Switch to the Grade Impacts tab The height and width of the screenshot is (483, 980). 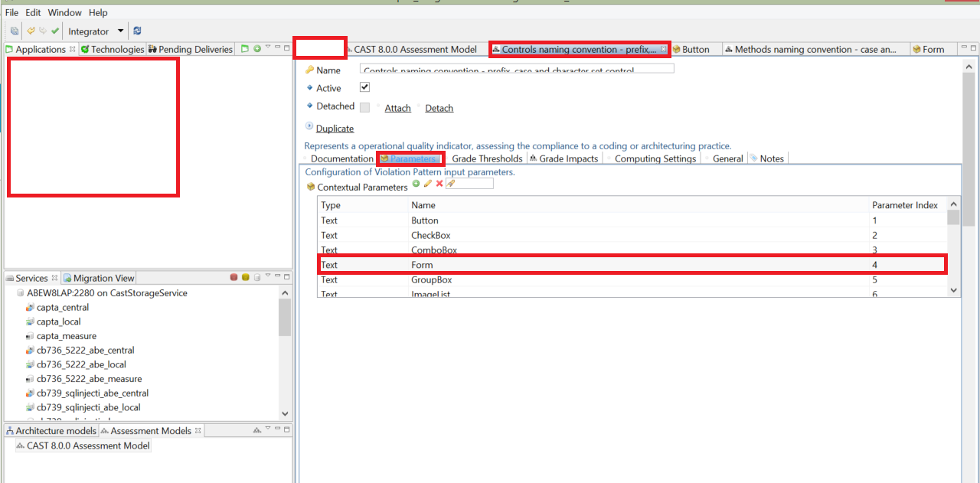[563, 158]
